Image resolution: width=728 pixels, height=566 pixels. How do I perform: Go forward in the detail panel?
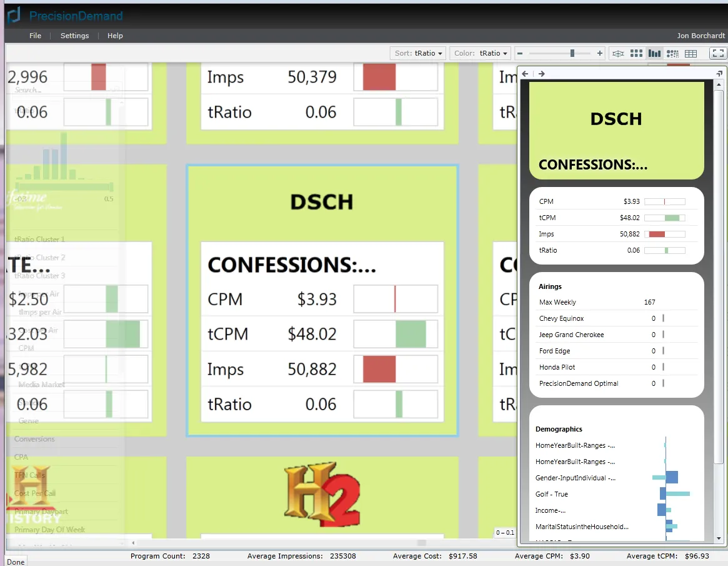click(x=541, y=73)
